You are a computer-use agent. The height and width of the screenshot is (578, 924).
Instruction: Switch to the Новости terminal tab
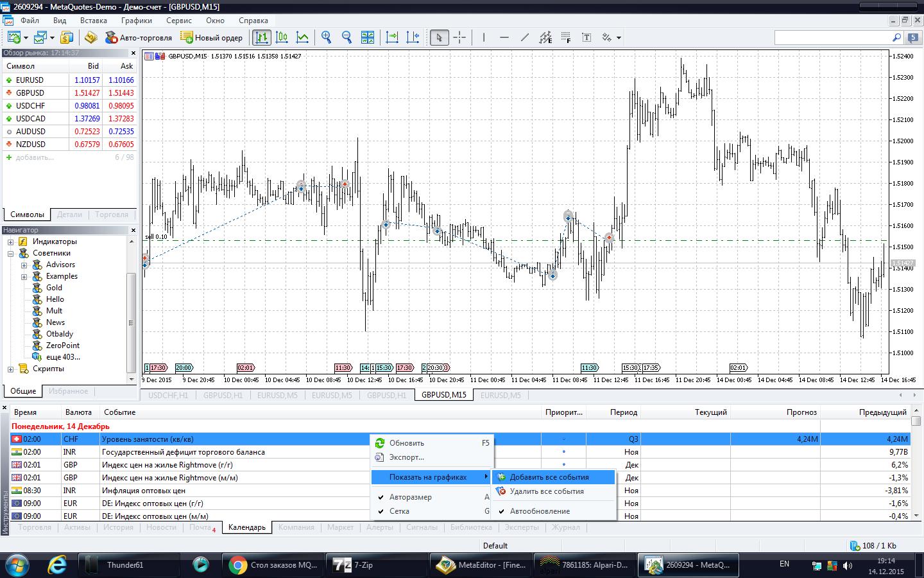click(x=161, y=527)
